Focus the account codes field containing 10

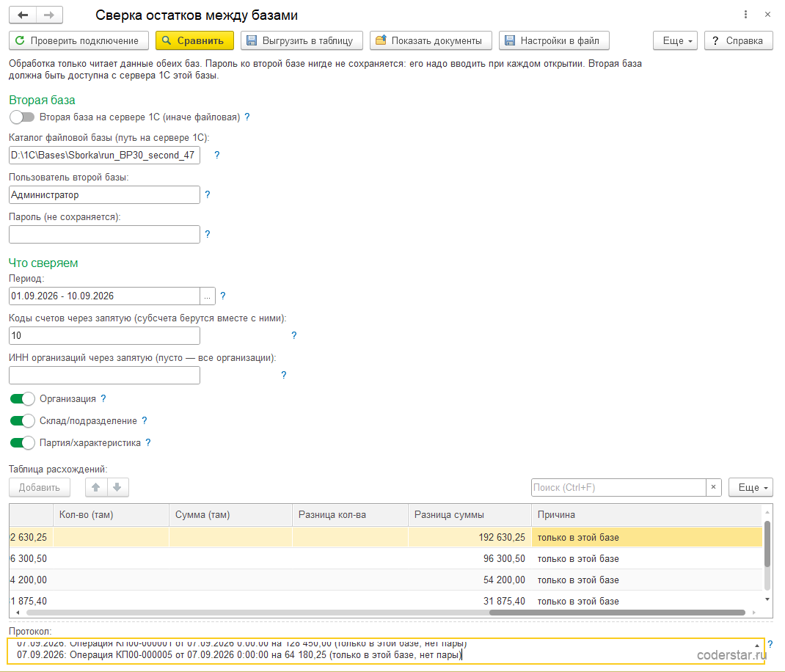coord(105,335)
